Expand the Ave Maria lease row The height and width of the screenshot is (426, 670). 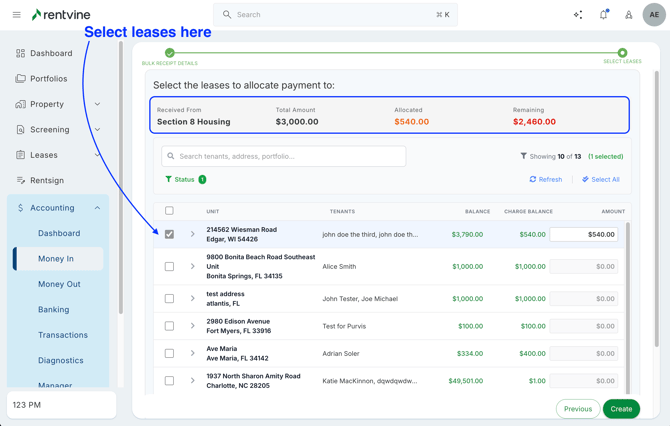[193, 353]
